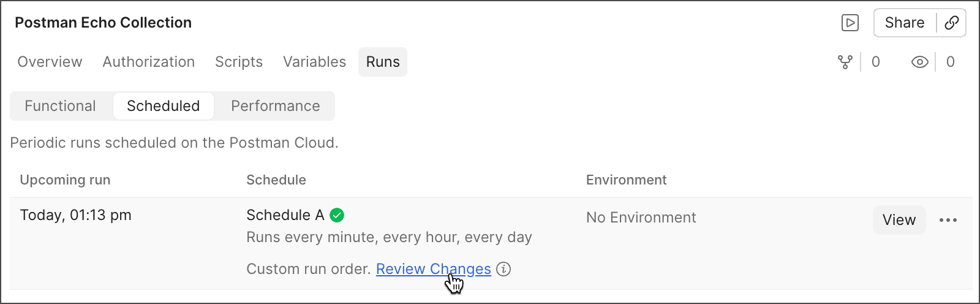The image size is (980, 304).
Task: Click green checkmark beside Schedule A
Action: click(337, 215)
